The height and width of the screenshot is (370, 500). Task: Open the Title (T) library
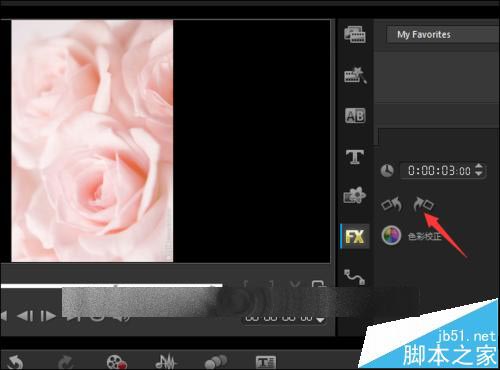coord(355,156)
